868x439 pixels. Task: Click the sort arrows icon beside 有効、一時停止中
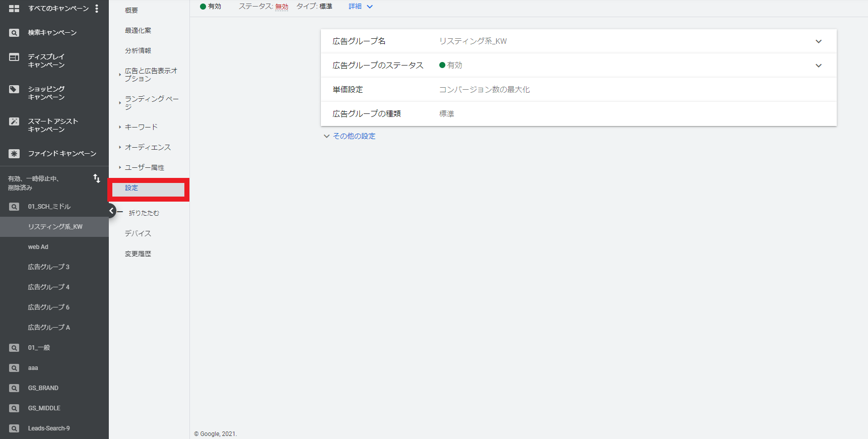[97, 178]
